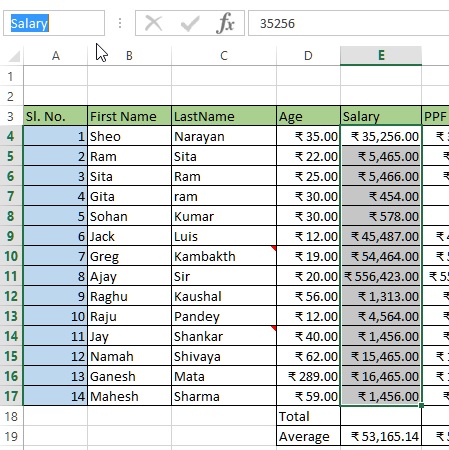
Task: Select the cell containing 'Sheo'
Action: pos(129,136)
